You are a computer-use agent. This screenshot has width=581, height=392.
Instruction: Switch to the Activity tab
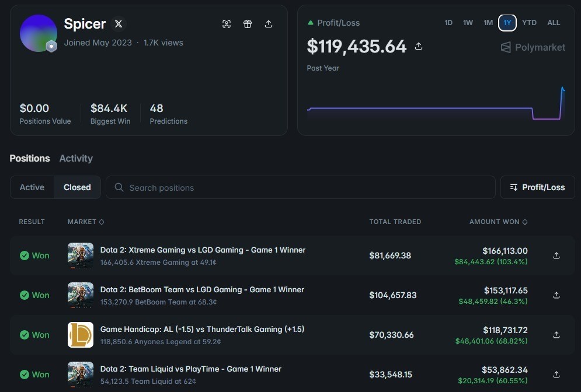click(76, 159)
